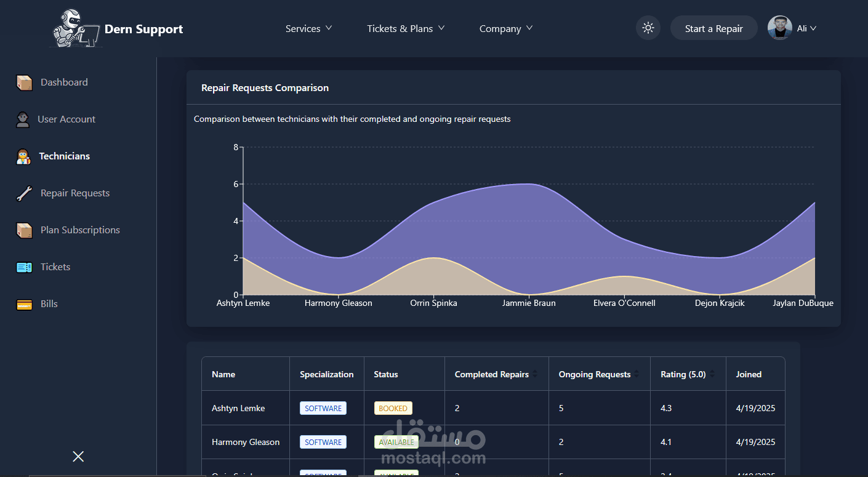Expand the Tickets & Plans dropdown
This screenshot has width=868, height=477.
coord(406,28)
